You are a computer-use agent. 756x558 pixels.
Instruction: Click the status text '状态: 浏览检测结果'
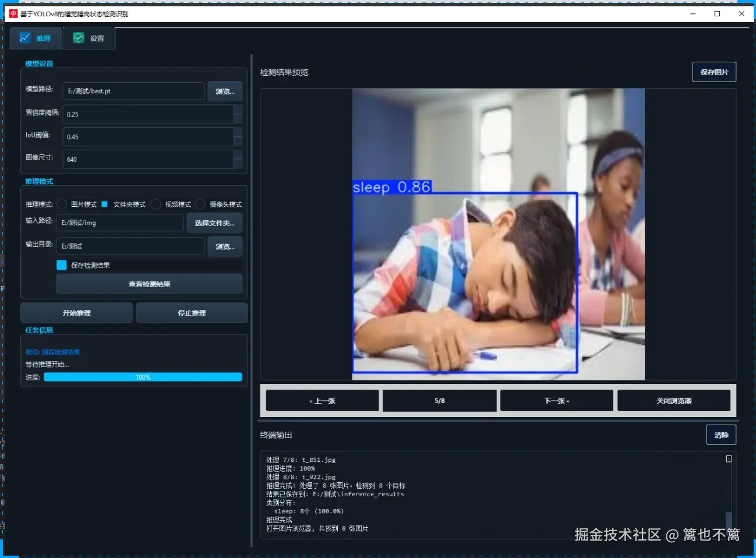(53, 352)
